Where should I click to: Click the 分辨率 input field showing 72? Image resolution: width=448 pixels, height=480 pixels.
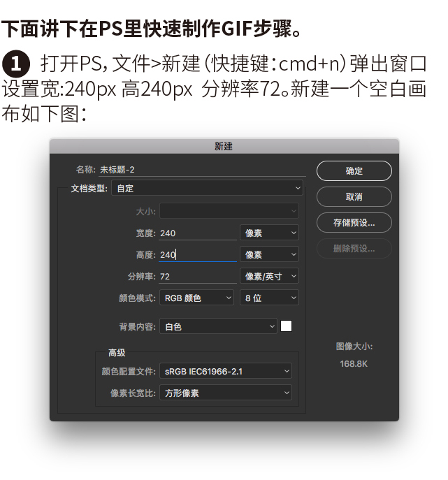pos(198,277)
